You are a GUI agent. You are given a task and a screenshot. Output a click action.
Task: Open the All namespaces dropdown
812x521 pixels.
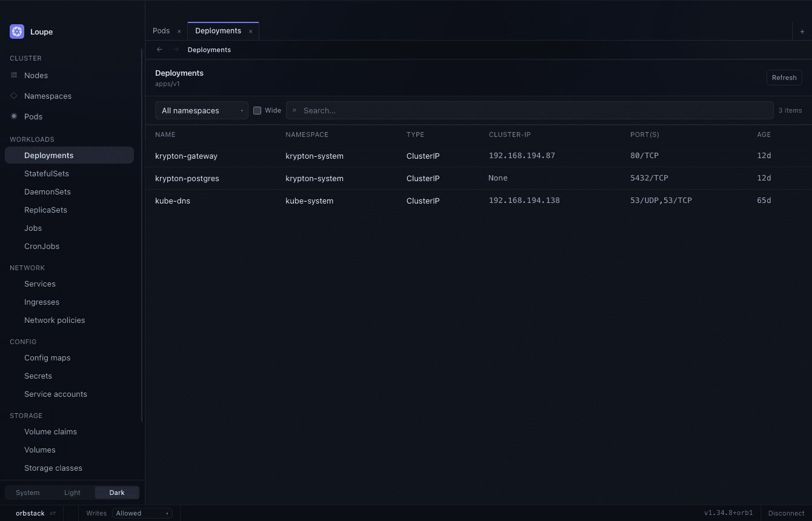pos(202,110)
